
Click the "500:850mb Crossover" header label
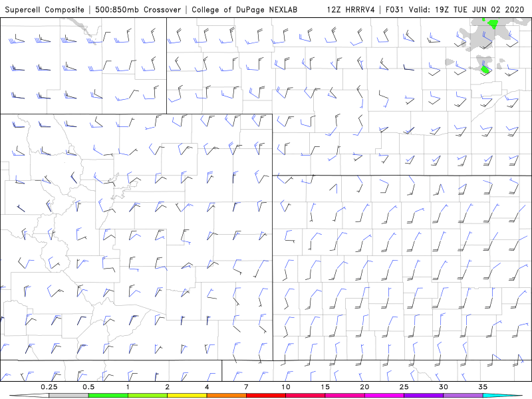138,9
